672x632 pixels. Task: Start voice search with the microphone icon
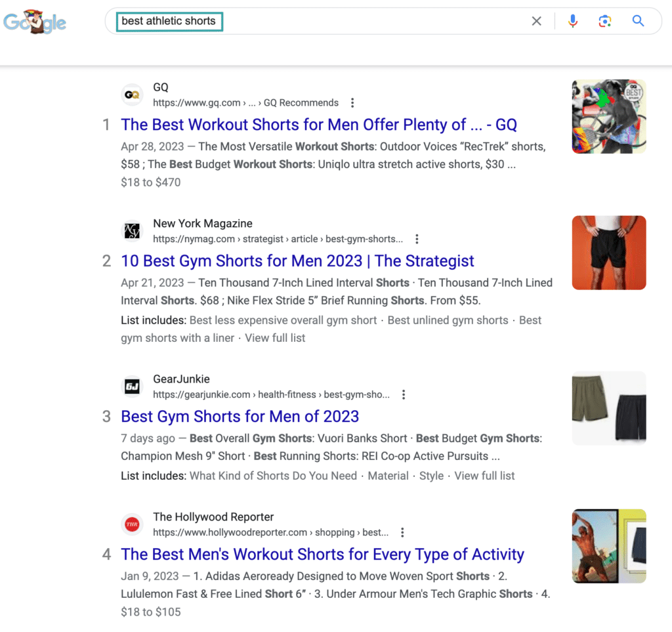tap(572, 21)
